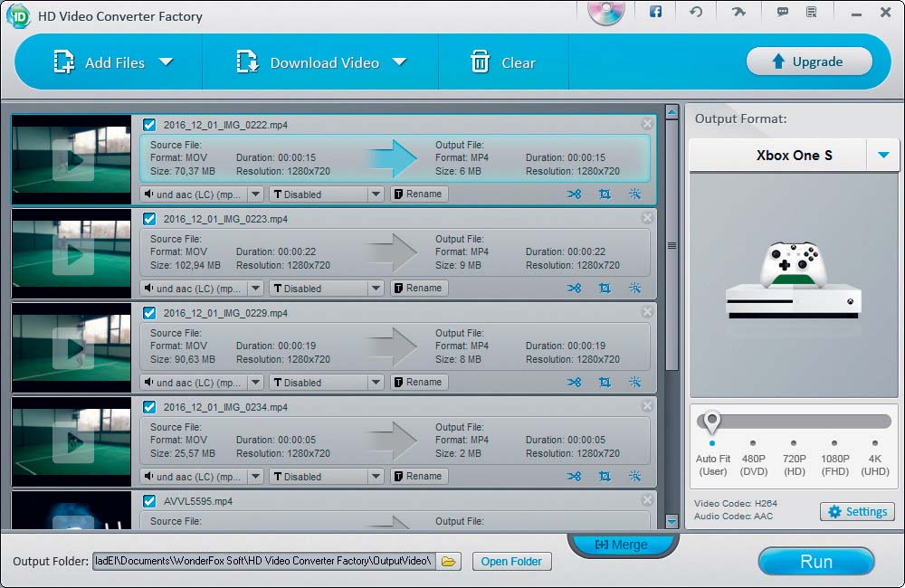Clip the 2016_12_01_IMG_0229.mp4 video with scissors icon

574,382
